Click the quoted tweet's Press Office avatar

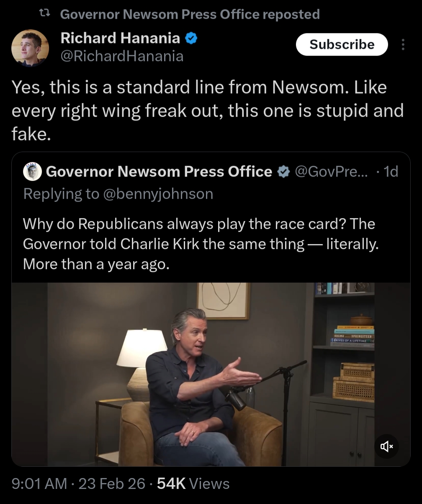pyautogui.click(x=32, y=172)
